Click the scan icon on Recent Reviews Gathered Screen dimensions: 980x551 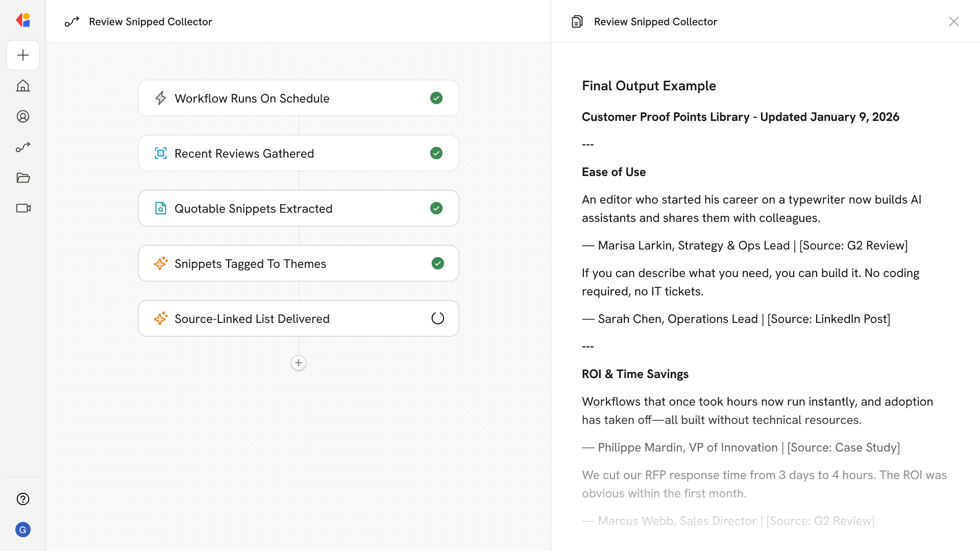tap(161, 153)
